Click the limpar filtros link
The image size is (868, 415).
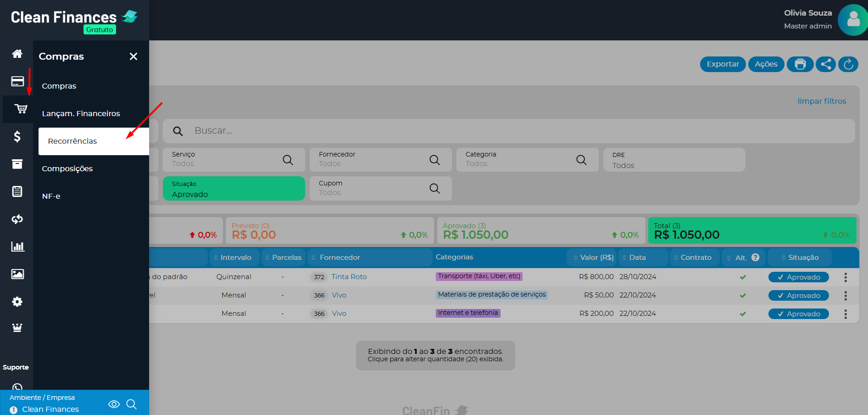pos(821,101)
